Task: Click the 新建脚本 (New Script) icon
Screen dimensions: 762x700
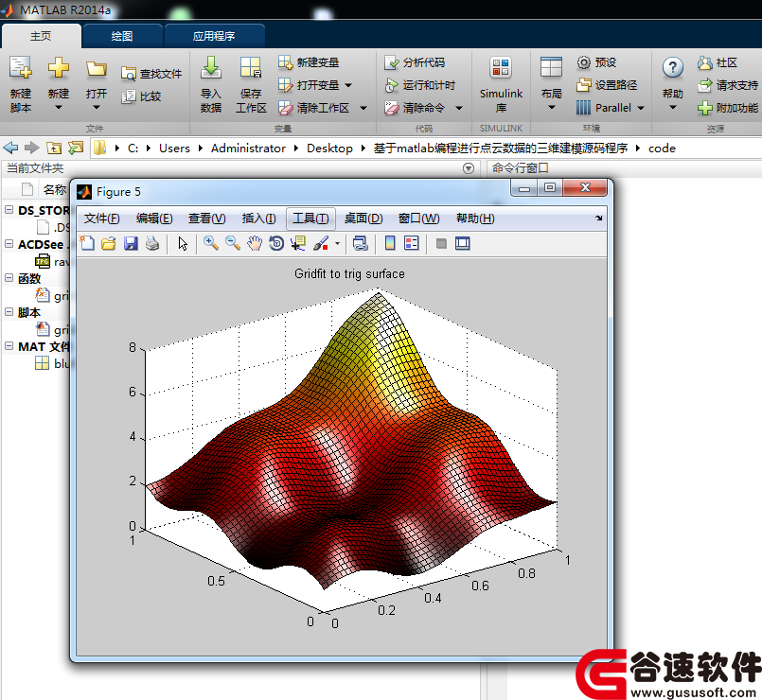Action: tap(21, 67)
